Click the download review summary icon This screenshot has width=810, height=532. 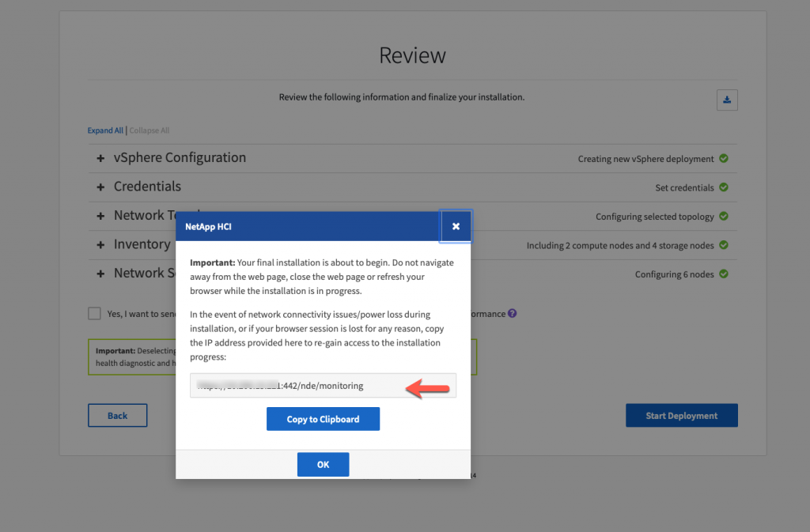coord(727,100)
